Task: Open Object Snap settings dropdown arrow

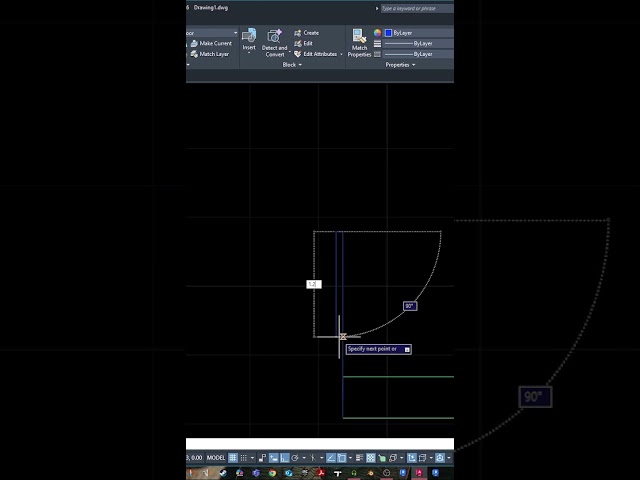Action: pyautogui.click(x=350, y=458)
